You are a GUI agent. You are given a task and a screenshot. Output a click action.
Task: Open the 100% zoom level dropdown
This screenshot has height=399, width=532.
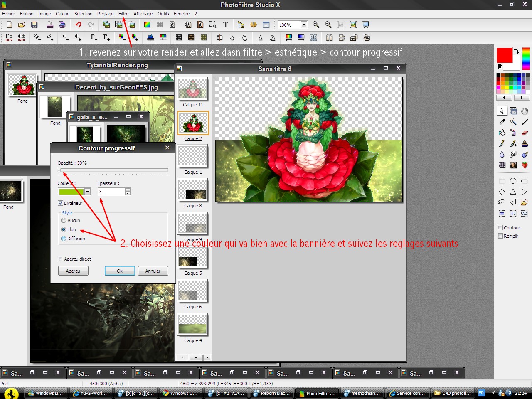[x=304, y=25]
